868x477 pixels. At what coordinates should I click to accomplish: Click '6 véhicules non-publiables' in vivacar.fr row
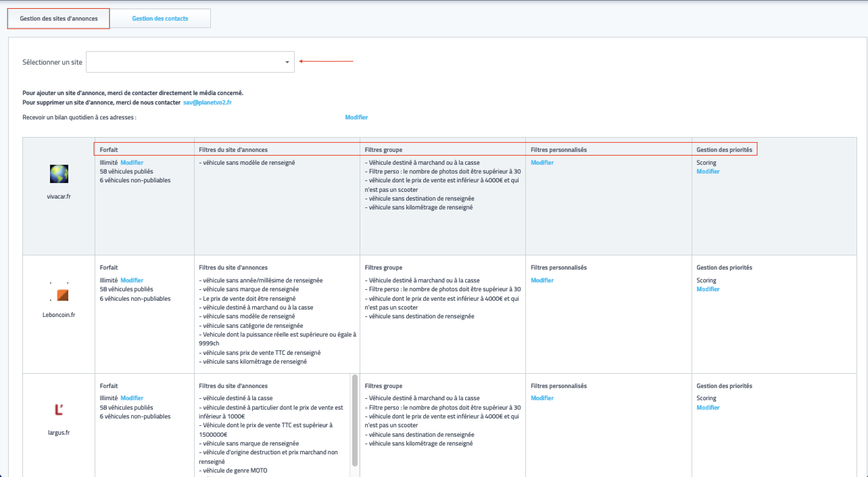tap(135, 180)
